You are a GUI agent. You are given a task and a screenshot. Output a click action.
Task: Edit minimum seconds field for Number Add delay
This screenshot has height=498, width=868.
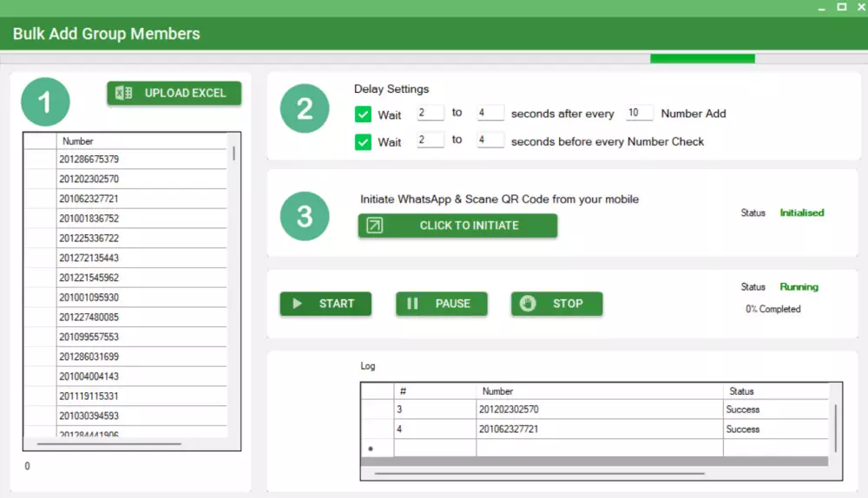(x=431, y=113)
